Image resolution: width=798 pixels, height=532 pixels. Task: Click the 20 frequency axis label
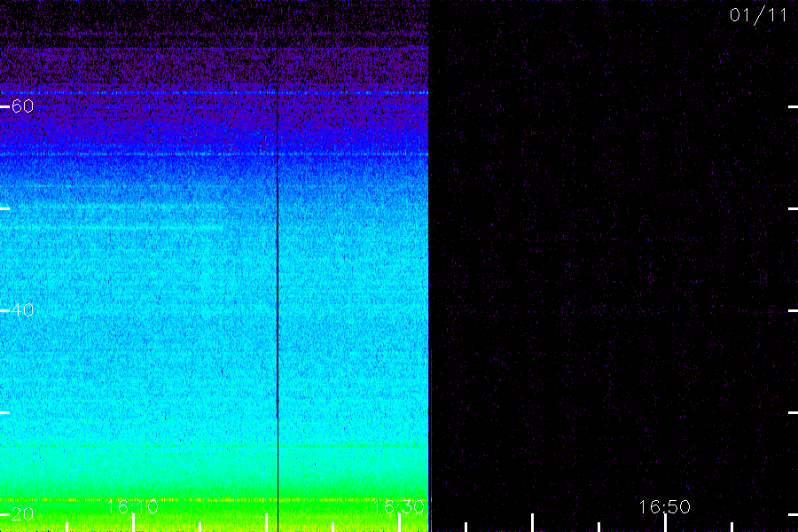point(22,514)
